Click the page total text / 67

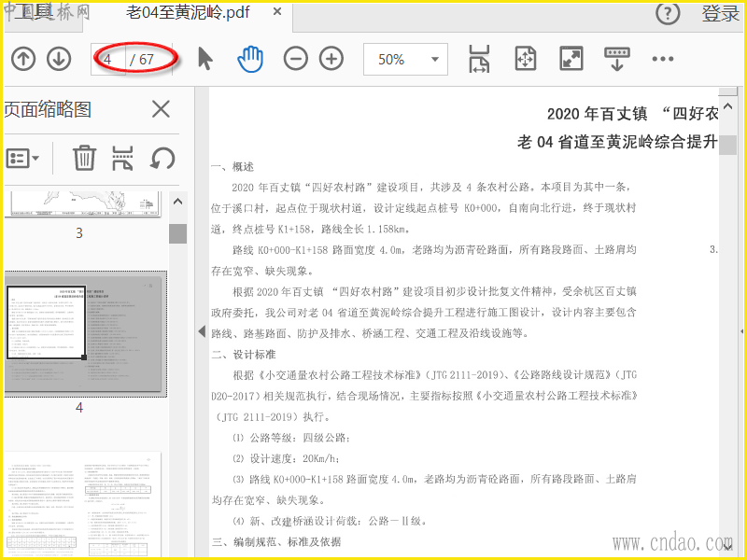point(142,60)
